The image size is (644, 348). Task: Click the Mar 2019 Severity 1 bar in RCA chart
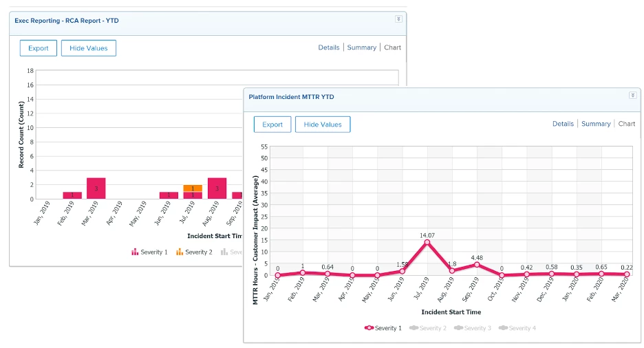pos(96,188)
